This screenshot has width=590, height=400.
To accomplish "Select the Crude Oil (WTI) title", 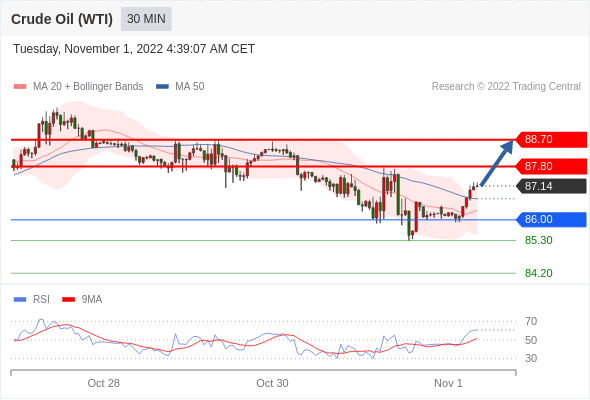I will click(x=62, y=19).
